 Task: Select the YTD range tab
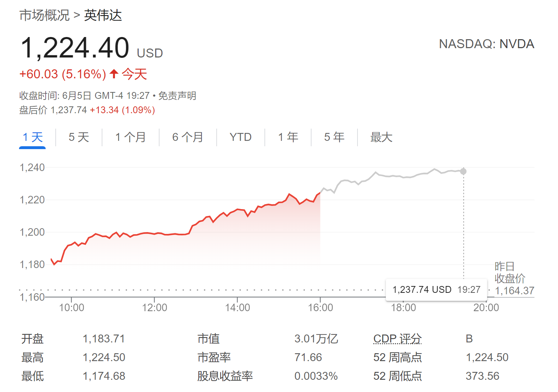click(x=240, y=137)
